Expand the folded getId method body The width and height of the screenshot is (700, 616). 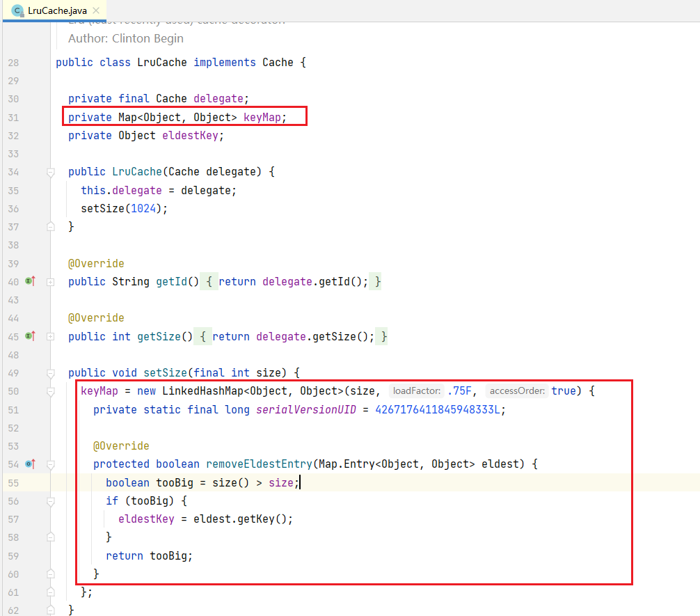(50, 282)
